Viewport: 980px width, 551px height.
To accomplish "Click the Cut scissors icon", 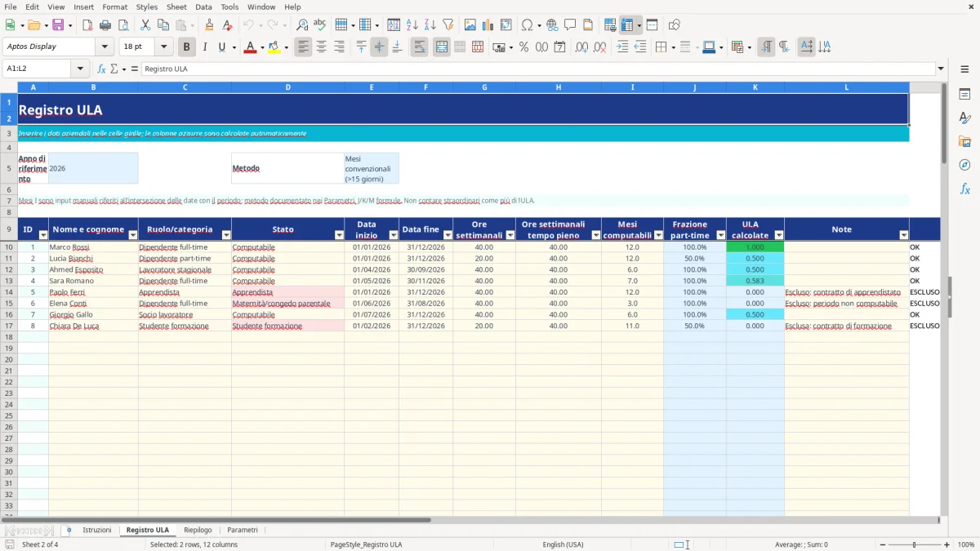I will click(x=145, y=25).
